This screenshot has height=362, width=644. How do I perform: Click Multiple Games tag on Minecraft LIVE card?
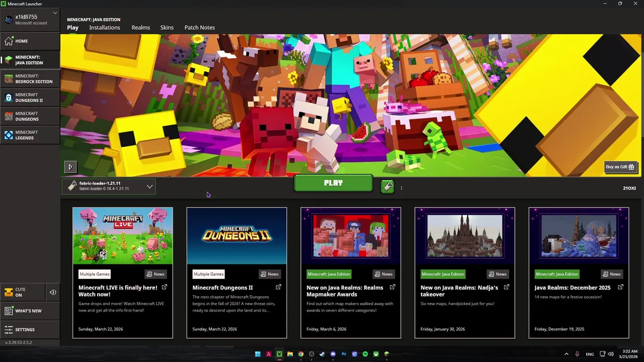coord(95,274)
